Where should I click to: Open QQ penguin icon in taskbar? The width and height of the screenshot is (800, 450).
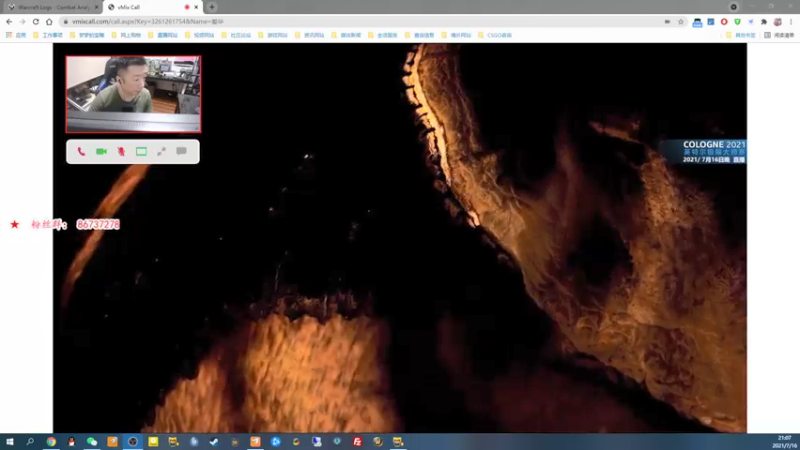click(71, 441)
